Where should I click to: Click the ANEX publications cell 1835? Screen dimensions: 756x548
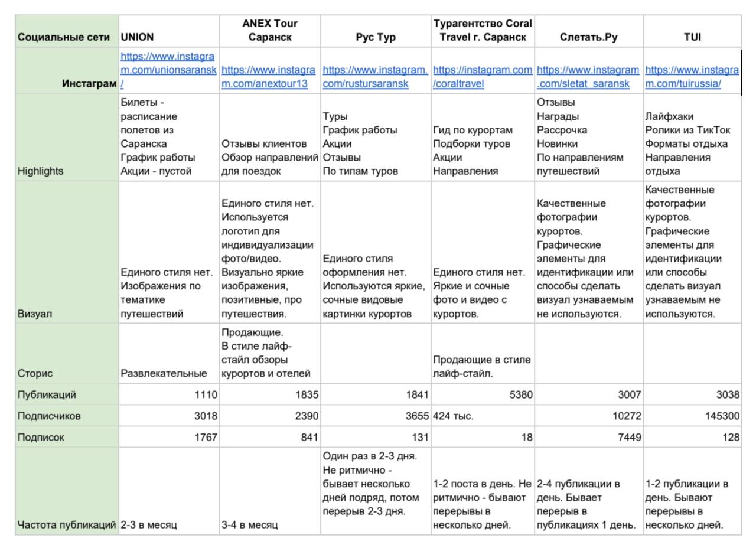point(270,394)
